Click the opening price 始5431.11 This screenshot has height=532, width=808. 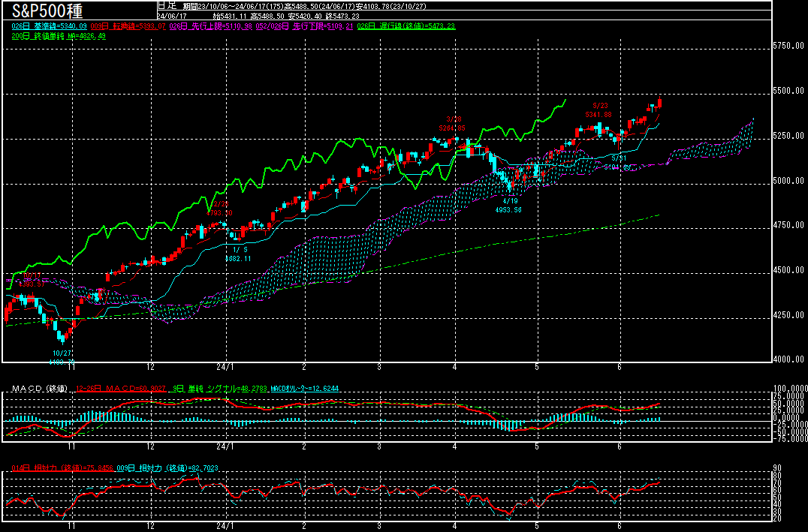coord(231,16)
